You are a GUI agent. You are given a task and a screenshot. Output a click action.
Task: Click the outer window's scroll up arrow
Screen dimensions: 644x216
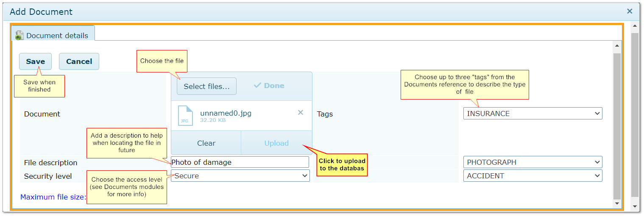(635, 26)
